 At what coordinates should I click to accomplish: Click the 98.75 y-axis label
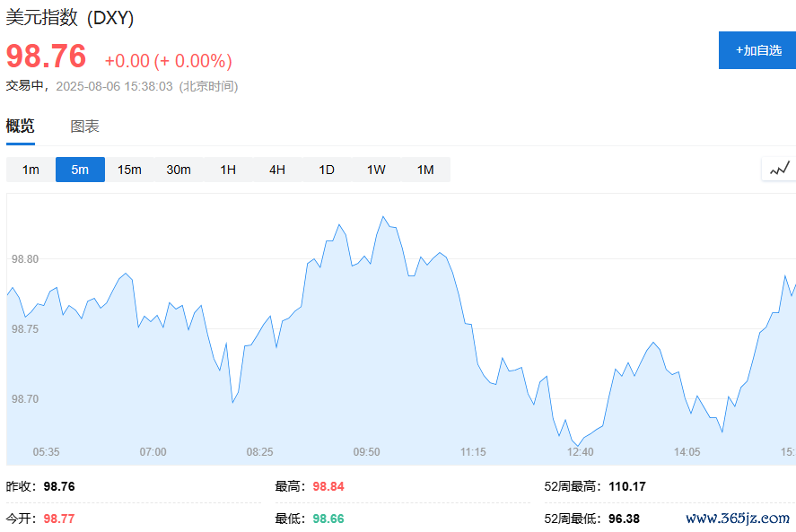(x=25, y=329)
